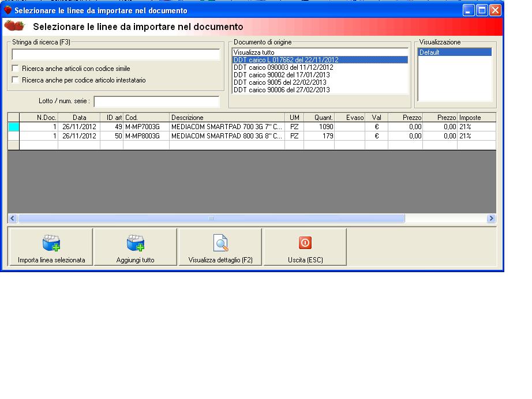Viewport: 532px width, 399px height.
Task: Click row selector of M-MP7003G line
Action: [x=13, y=127]
